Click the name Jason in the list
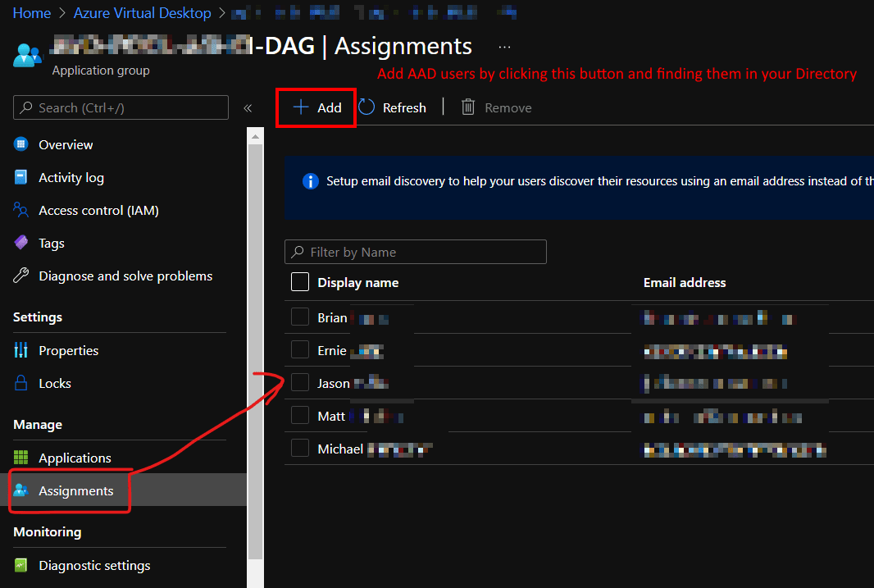Image resolution: width=874 pixels, height=588 pixels. (x=334, y=384)
